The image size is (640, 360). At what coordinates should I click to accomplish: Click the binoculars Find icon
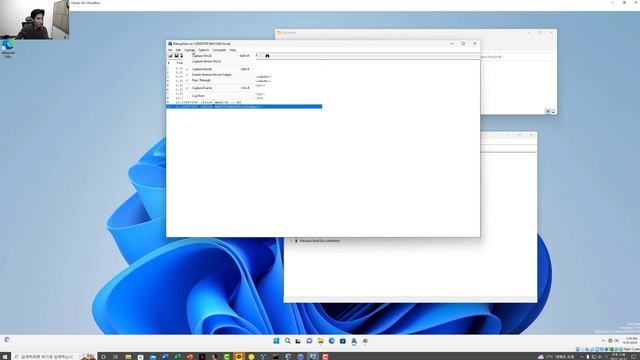point(267,56)
